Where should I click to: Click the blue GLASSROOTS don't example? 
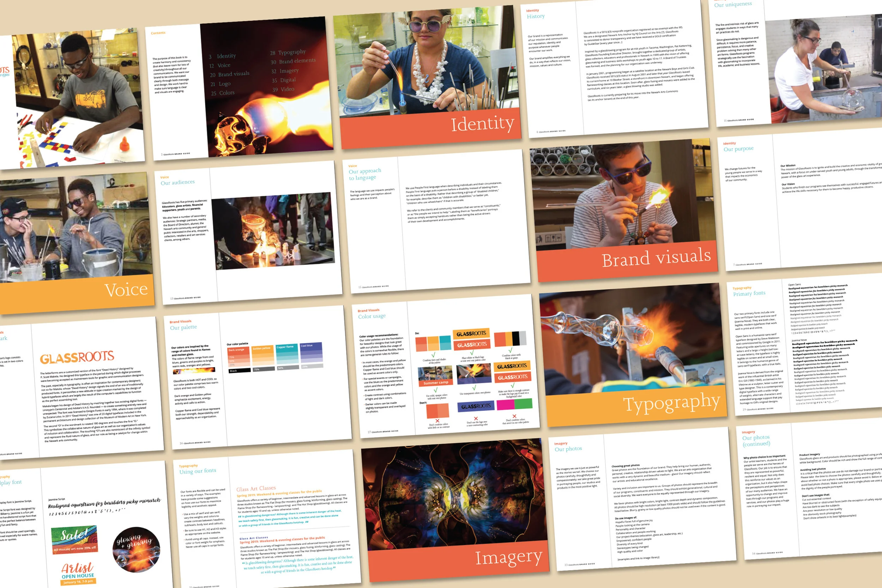(x=476, y=406)
